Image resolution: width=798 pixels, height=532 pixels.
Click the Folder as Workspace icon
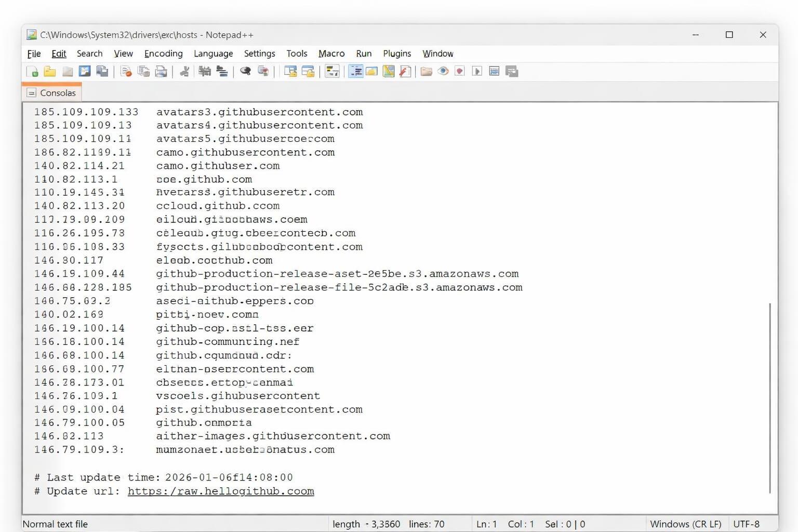click(426, 72)
